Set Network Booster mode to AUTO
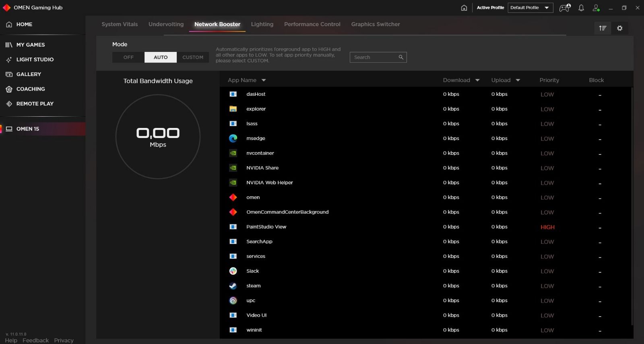The height and width of the screenshot is (344, 644). pyautogui.click(x=161, y=57)
